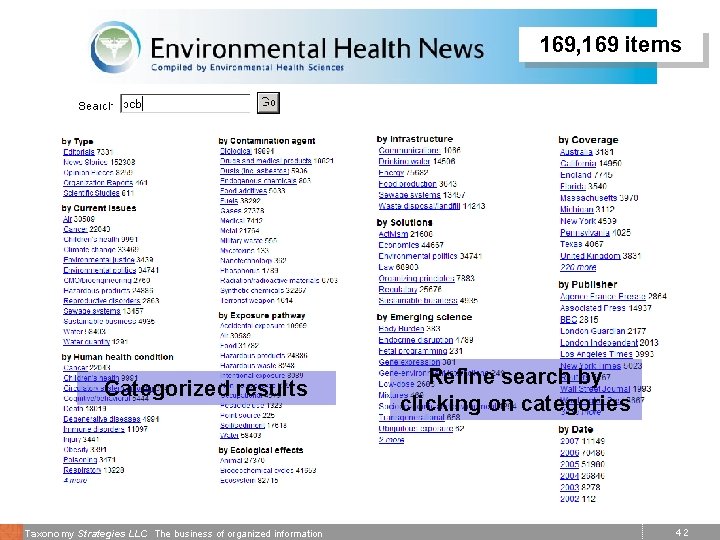The image size is (720, 540).
Task: Select California coverage link
Action: pyautogui.click(x=578, y=163)
